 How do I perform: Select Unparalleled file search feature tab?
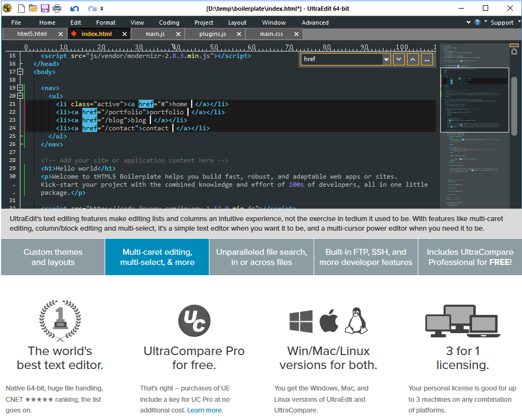click(262, 257)
